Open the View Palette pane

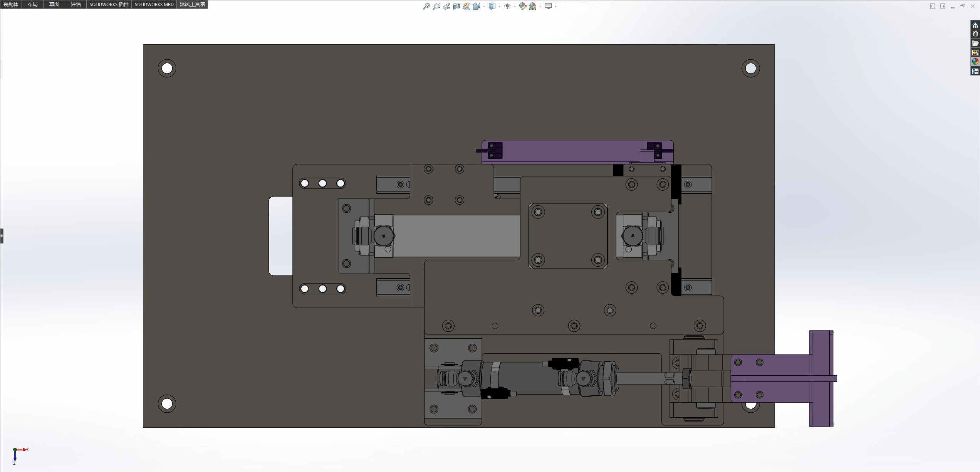point(975,53)
